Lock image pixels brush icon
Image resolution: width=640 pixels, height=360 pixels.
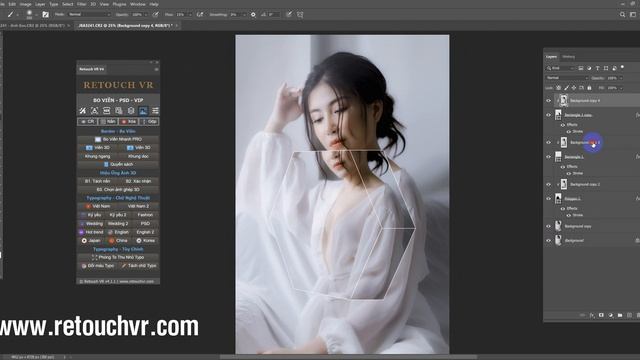coord(567,88)
